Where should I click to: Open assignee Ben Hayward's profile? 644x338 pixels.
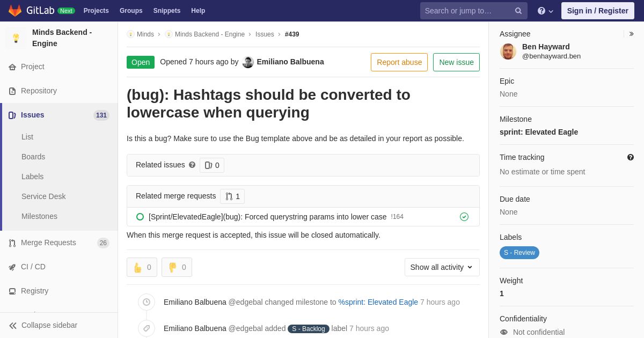[x=546, y=47]
